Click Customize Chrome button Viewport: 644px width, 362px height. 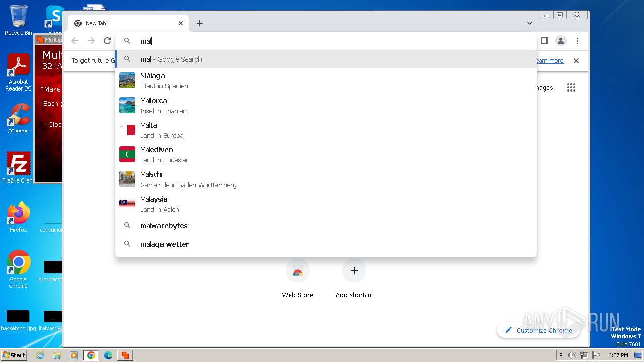point(538,330)
